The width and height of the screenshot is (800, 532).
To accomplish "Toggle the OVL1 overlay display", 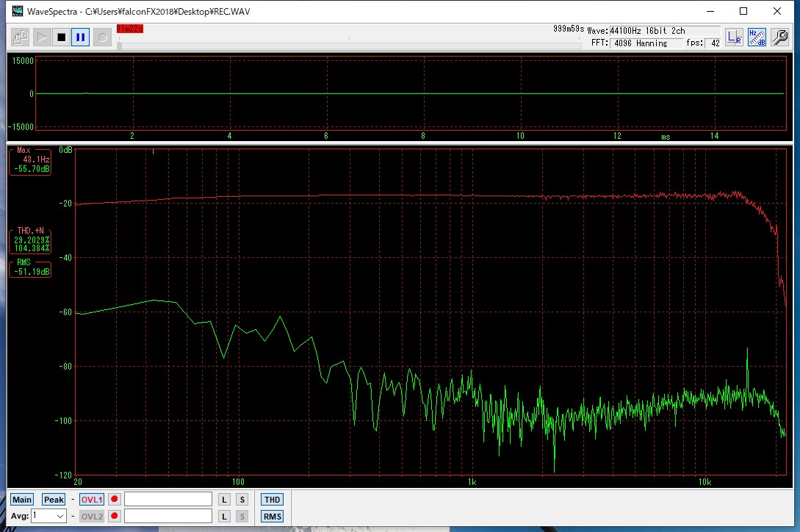I will 92,500.
